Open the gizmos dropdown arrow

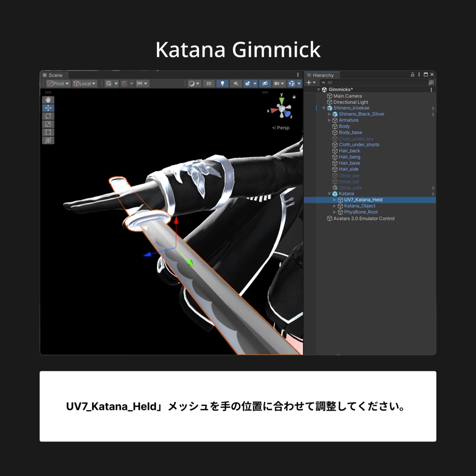[x=299, y=84]
